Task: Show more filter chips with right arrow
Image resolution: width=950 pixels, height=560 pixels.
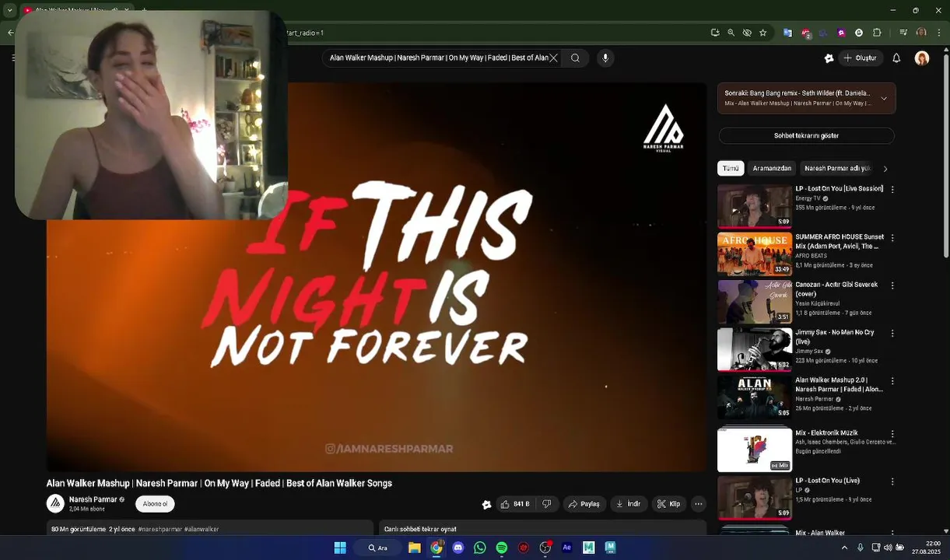Action: [885, 169]
